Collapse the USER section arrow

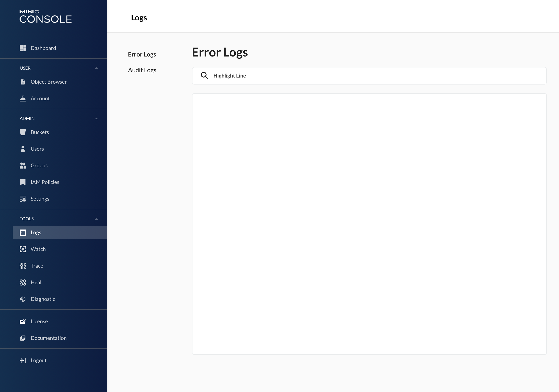click(x=96, y=68)
